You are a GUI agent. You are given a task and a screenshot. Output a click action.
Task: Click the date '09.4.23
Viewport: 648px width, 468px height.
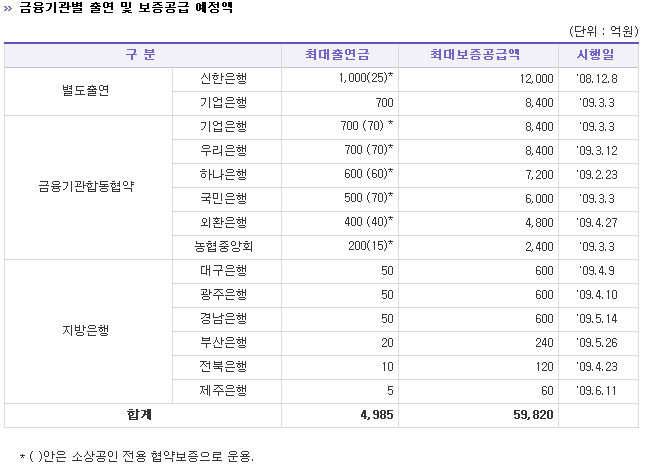pyautogui.click(x=597, y=366)
